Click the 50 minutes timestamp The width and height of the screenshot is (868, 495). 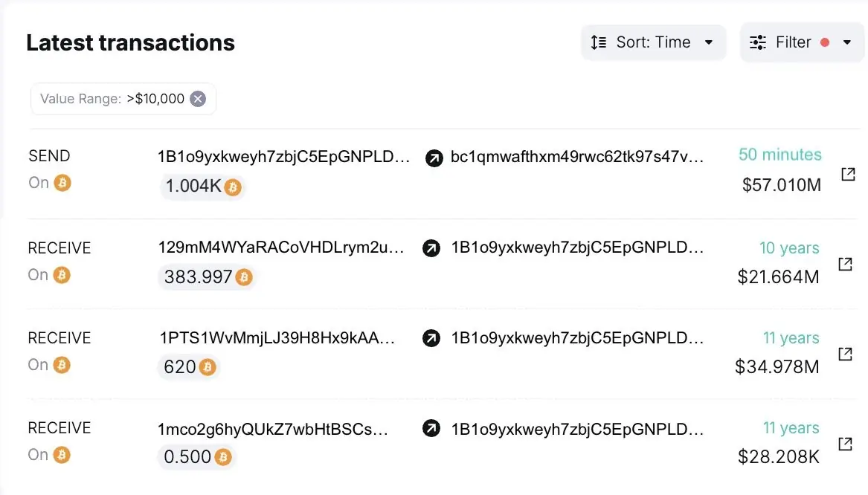(x=780, y=155)
